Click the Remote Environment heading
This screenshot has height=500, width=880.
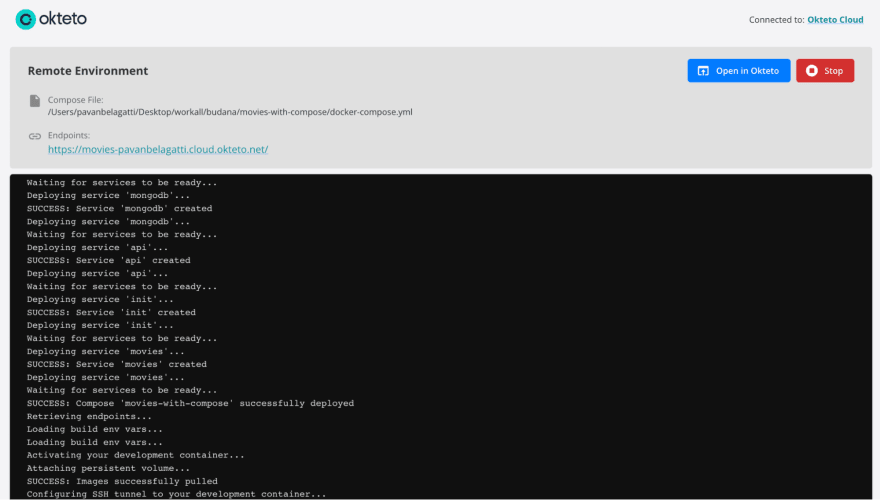pos(88,71)
